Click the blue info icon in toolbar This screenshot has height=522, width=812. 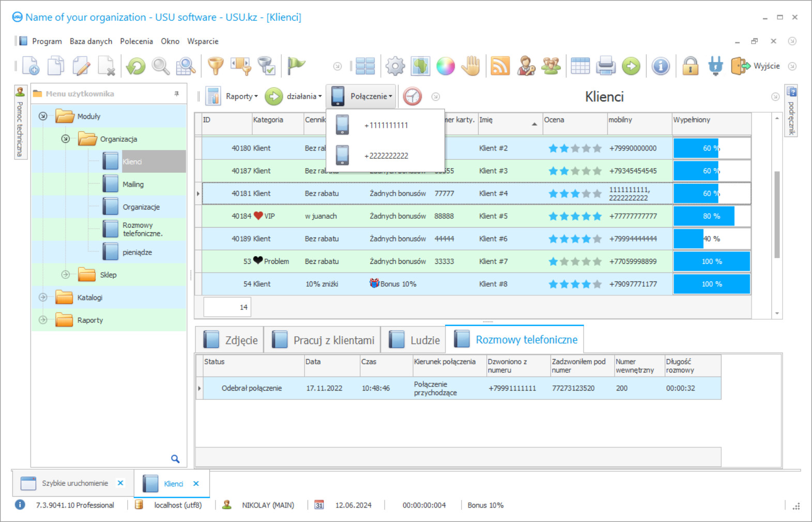coord(661,66)
